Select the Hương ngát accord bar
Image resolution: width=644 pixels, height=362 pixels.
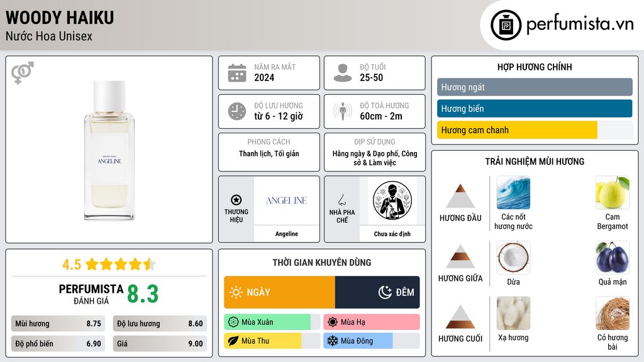pos(535,87)
